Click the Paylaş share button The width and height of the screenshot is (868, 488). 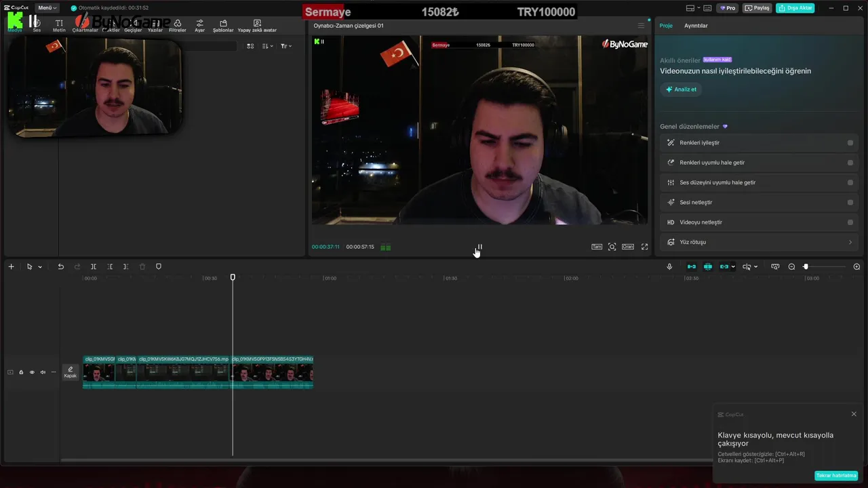coord(757,8)
